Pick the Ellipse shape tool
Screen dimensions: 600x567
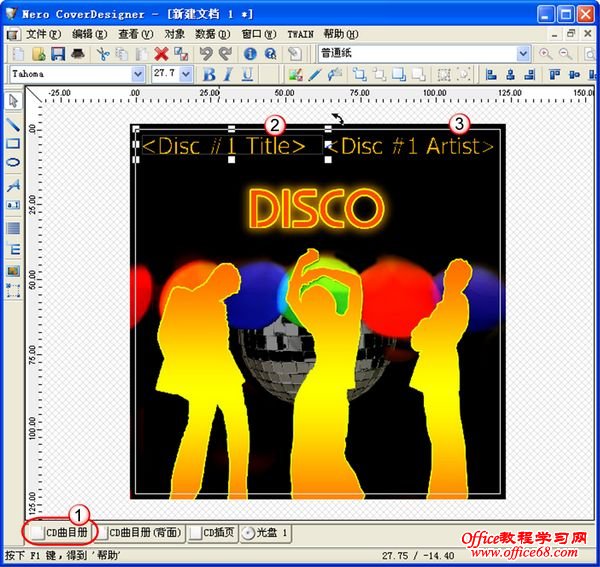13,163
